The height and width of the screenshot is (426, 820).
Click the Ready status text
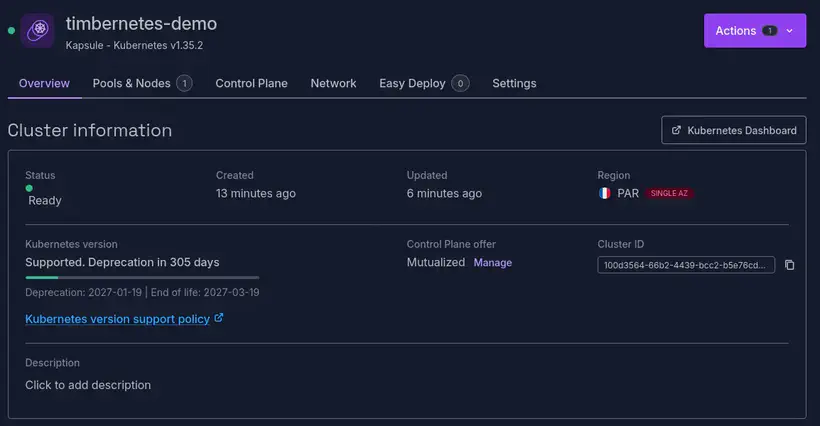click(x=44, y=201)
